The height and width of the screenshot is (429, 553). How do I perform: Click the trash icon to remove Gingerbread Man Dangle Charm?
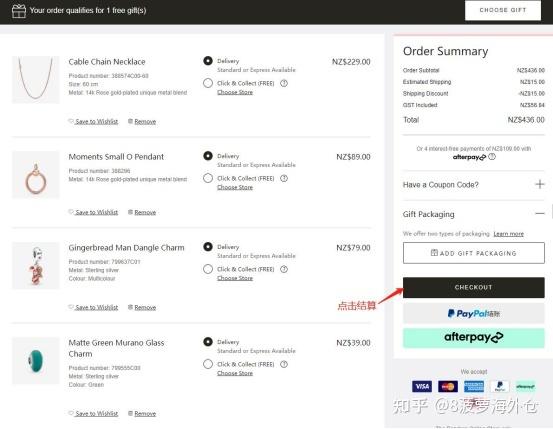[130, 307]
